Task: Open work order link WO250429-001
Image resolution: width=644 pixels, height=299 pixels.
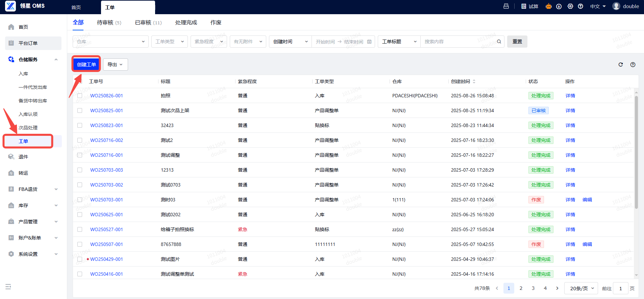Action: (106, 259)
